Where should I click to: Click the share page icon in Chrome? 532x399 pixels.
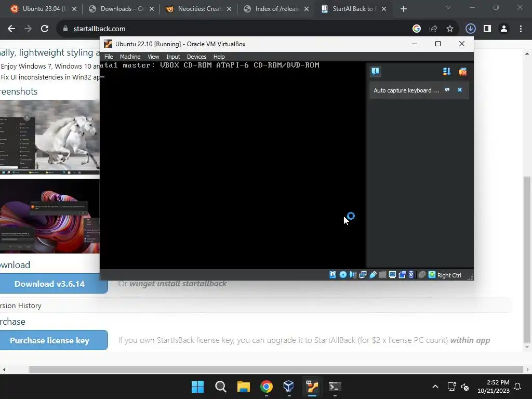[x=433, y=29]
